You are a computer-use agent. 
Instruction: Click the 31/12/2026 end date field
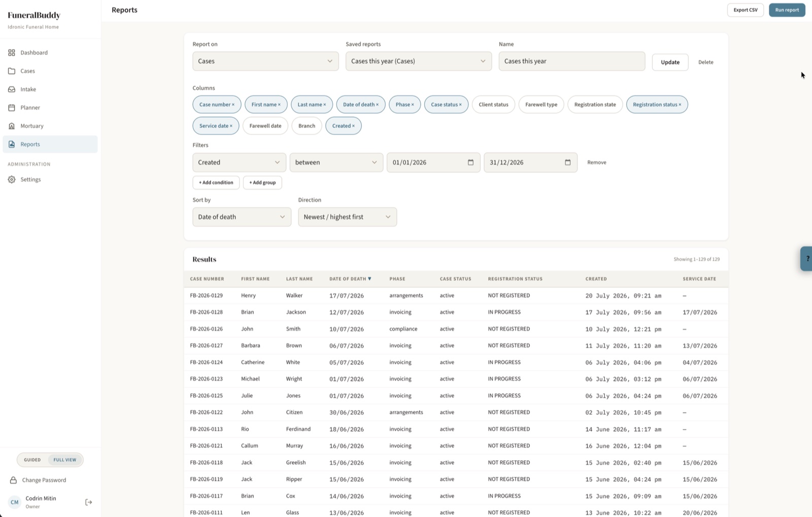tap(530, 162)
